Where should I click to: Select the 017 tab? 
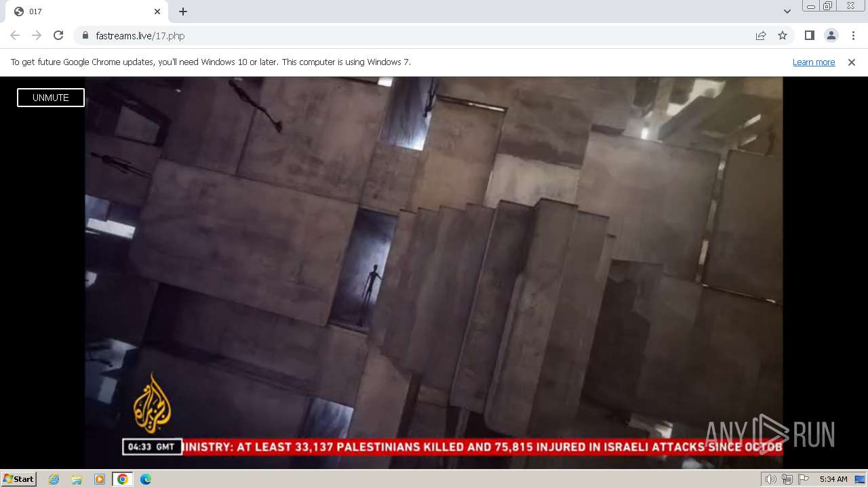pos(88,12)
